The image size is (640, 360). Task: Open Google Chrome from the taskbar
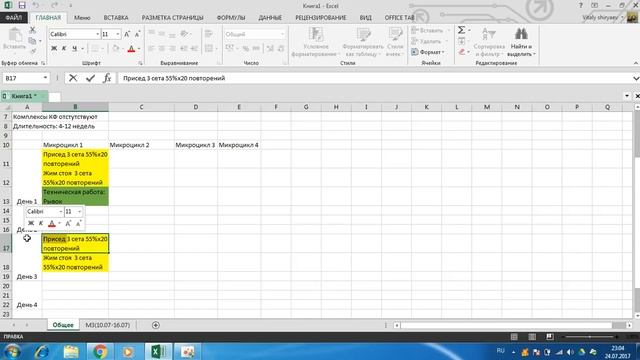(100, 351)
